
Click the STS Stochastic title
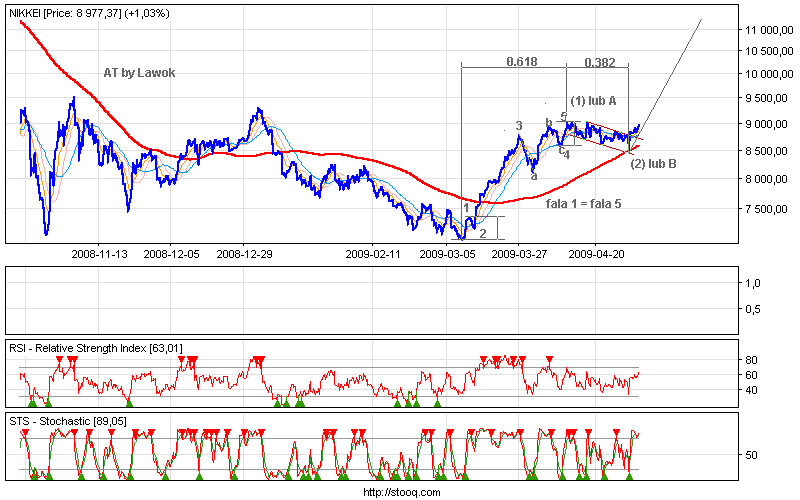(68, 421)
